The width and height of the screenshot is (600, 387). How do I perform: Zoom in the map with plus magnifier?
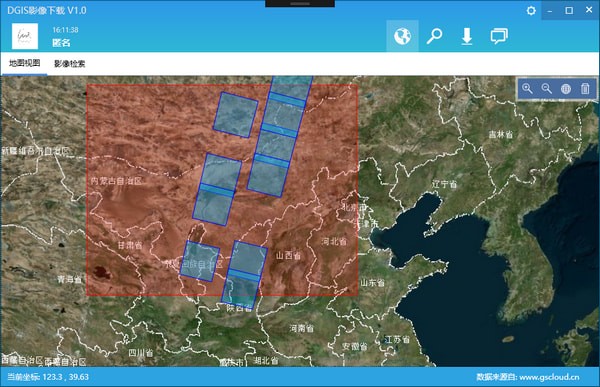click(527, 89)
